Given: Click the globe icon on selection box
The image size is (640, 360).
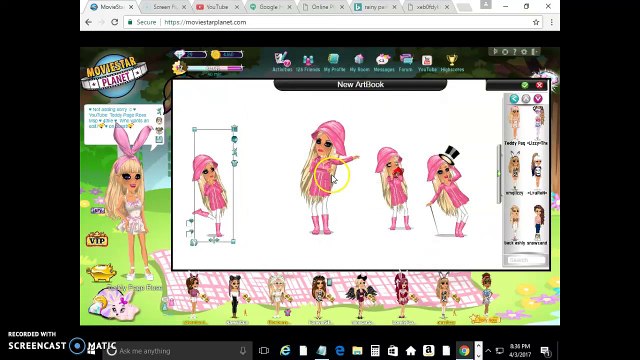Looking at the screenshot, I should [x=234, y=139].
